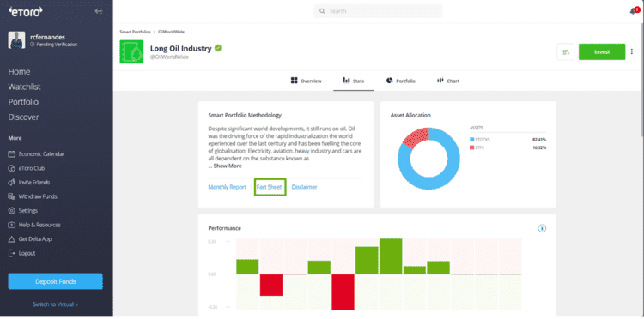Open the Home menu item
644x319 pixels.
tap(19, 72)
